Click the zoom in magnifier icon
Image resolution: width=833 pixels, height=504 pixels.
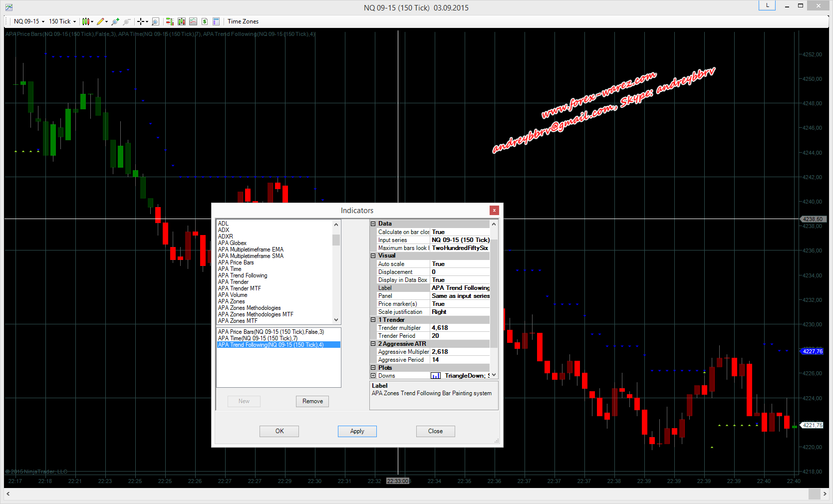point(115,21)
